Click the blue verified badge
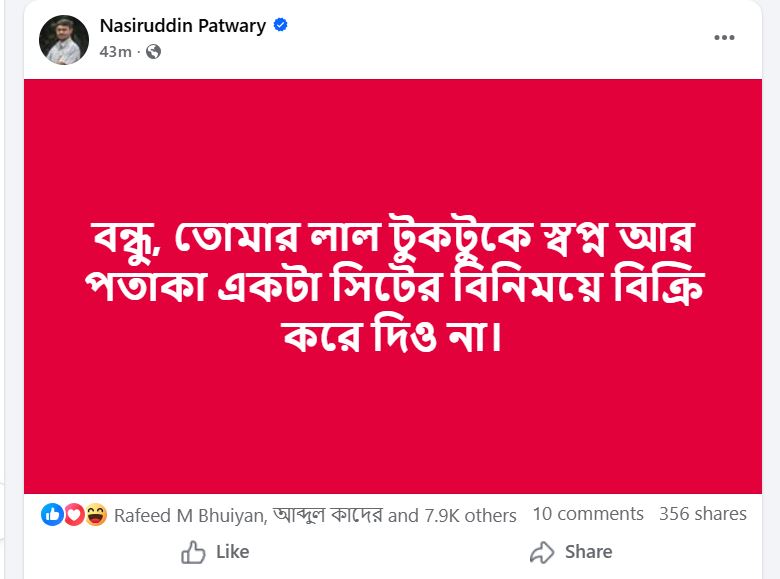Image resolution: width=780 pixels, height=579 pixels. pyautogui.click(x=281, y=26)
